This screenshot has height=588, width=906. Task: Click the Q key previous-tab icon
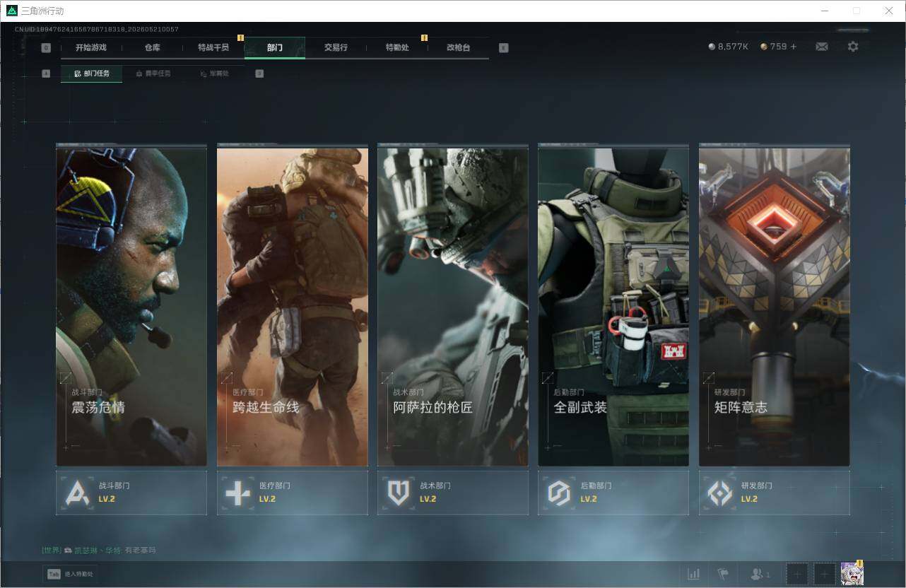pos(46,48)
